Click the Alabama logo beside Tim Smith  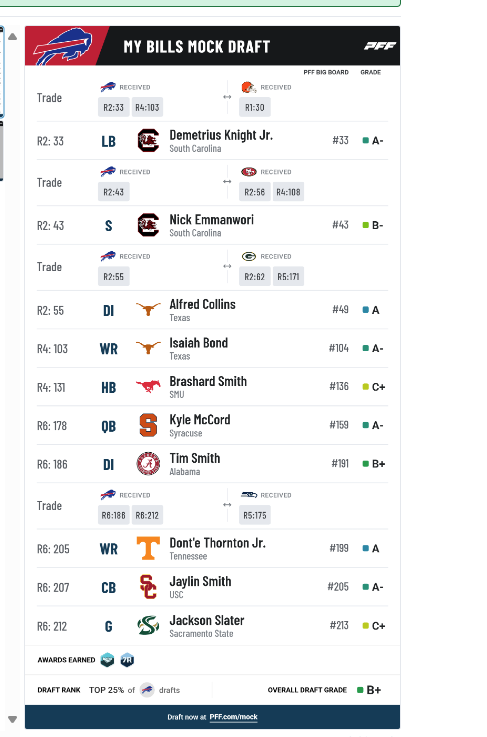tap(148, 464)
